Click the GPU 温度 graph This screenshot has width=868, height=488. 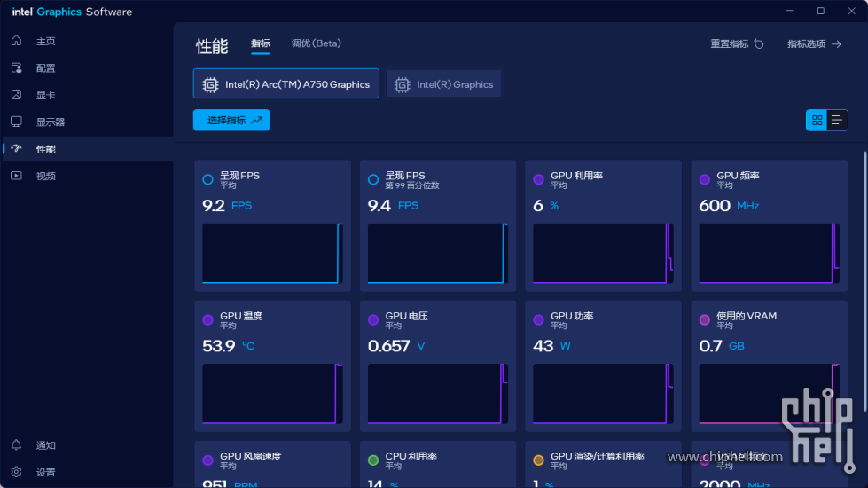(x=272, y=394)
